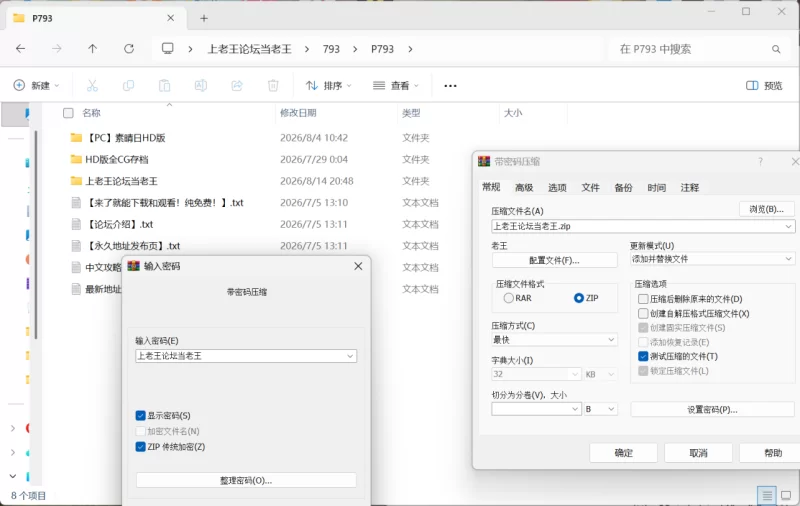Open the 【PC】素晴日HD版 folder
The image size is (800, 506).
pyautogui.click(x=125, y=138)
